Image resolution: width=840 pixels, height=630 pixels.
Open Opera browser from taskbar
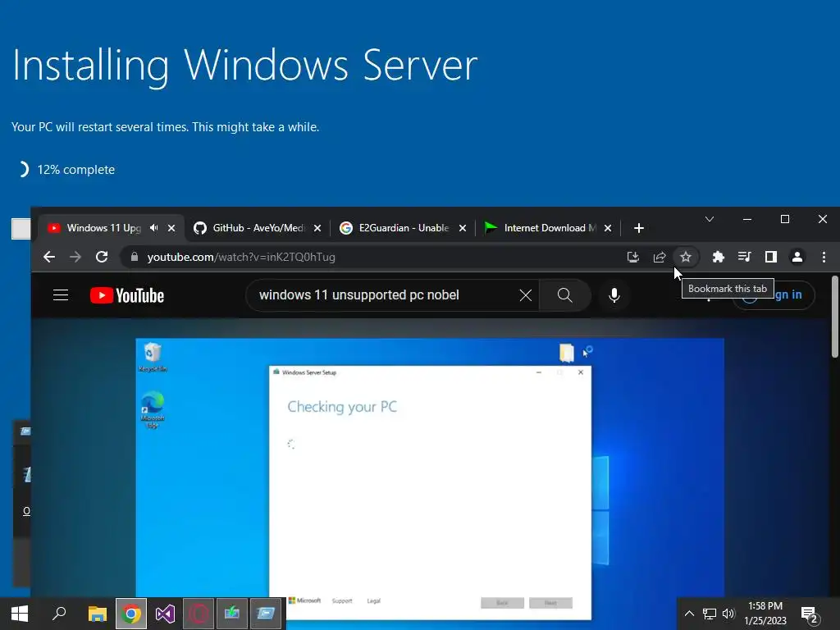(x=199, y=614)
